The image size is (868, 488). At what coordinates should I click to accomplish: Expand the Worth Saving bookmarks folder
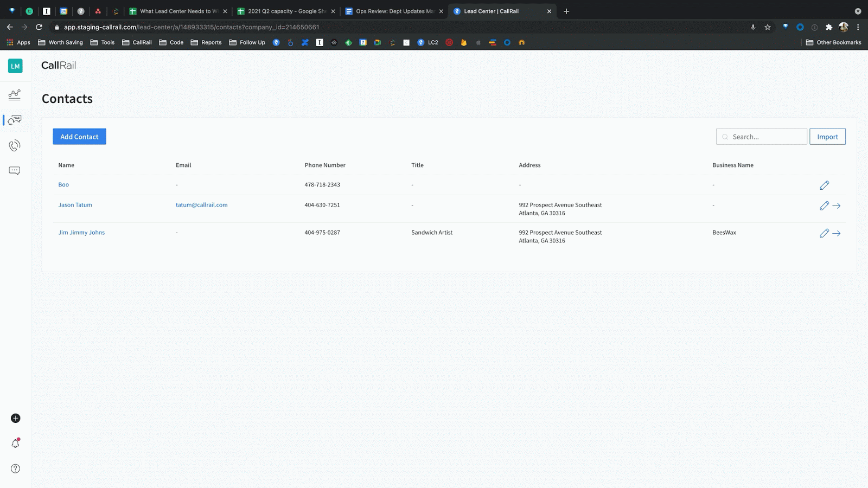(60, 42)
